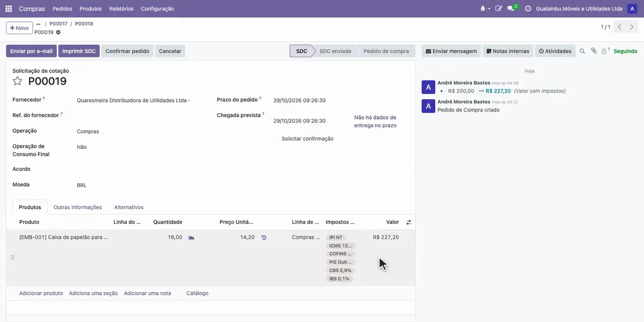
Task: Open the forecast chart icon beside quantity 16,00
Action: pos(191,237)
